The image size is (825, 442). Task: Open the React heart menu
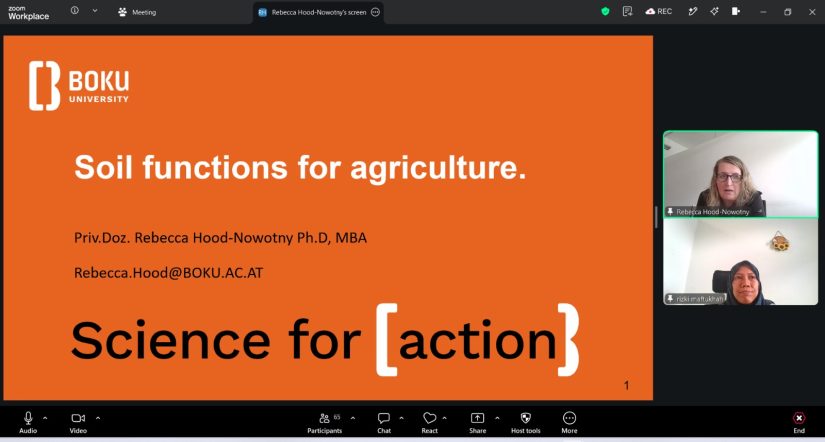click(429, 423)
